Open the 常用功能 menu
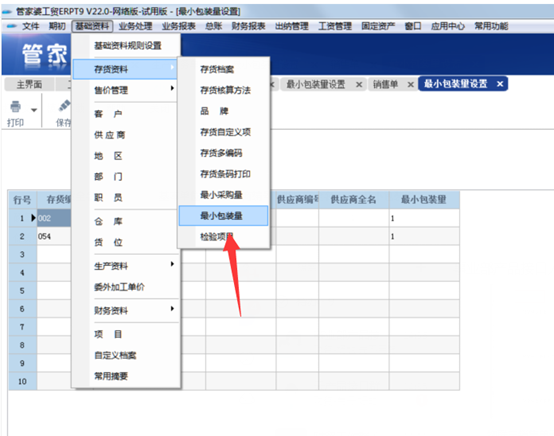The height and width of the screenshot is (436, 554). [491, 26]
